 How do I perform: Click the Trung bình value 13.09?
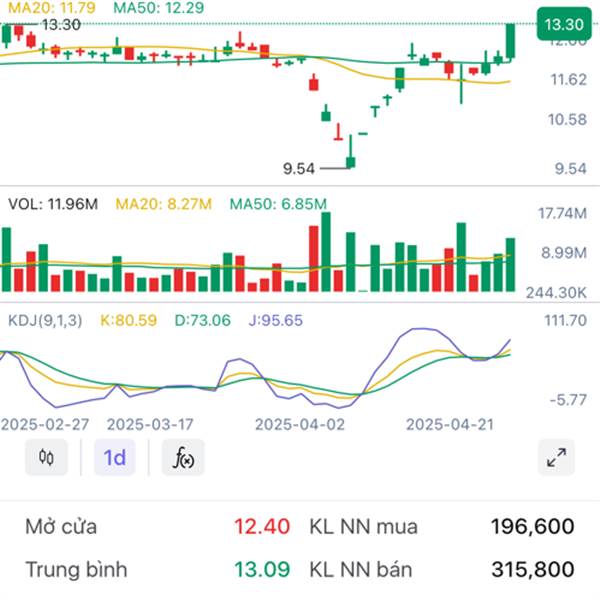(x=262, y=569)
